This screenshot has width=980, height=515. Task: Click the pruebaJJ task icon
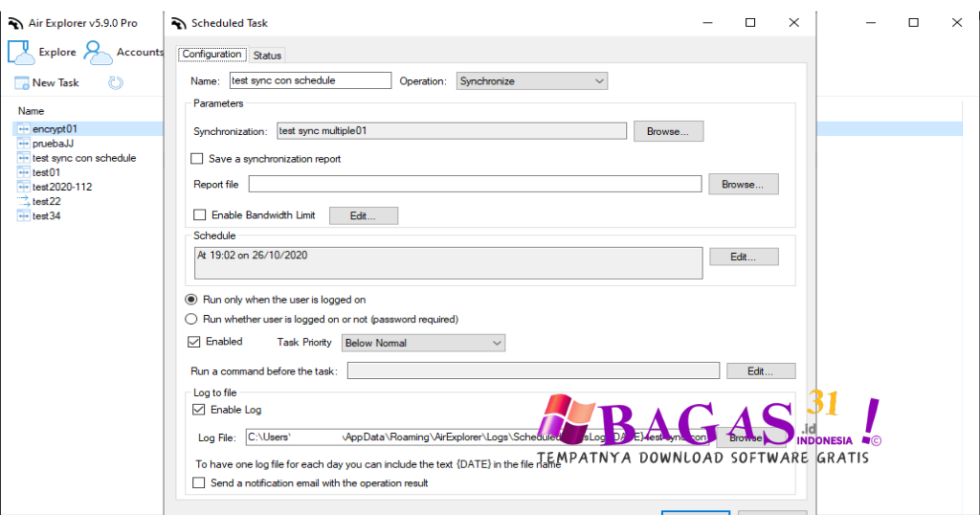(24, 144)
